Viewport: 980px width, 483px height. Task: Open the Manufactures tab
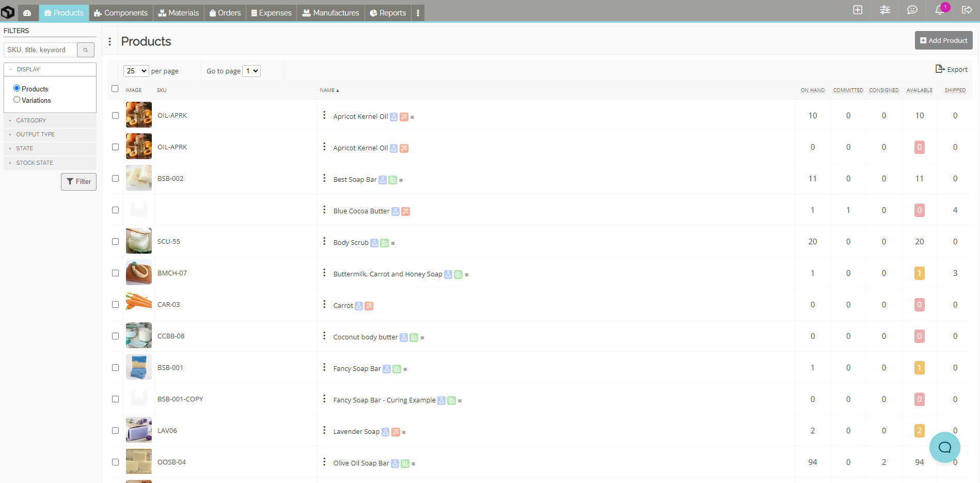click(x=330, y=12)
